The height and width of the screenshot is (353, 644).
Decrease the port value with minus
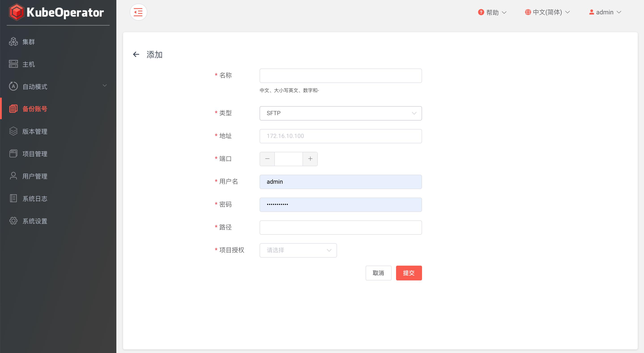click(x=267, y=159)
